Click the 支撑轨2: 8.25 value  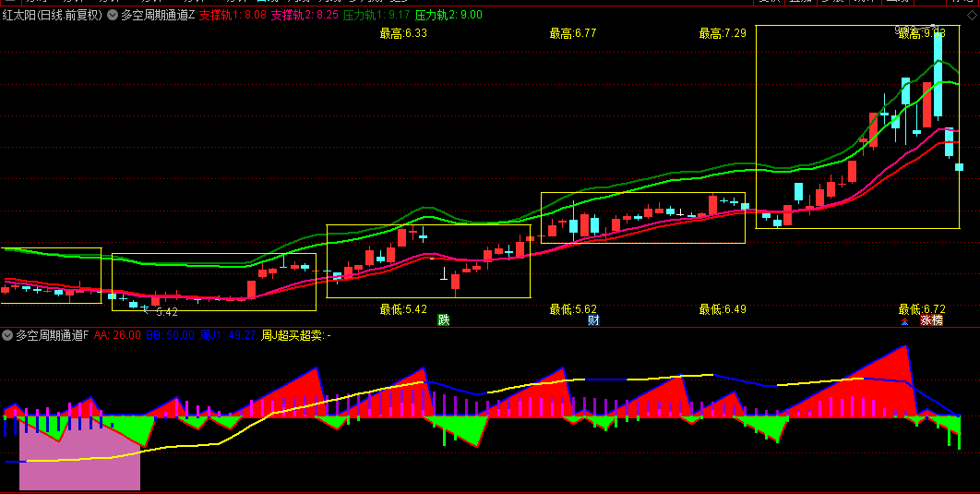pos(305,15)
